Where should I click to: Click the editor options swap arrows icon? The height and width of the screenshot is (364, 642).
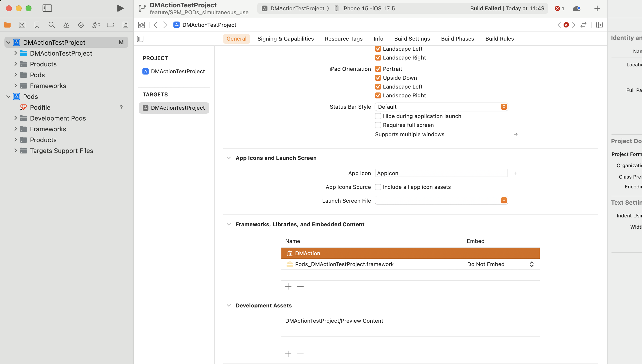coord(583,25)
